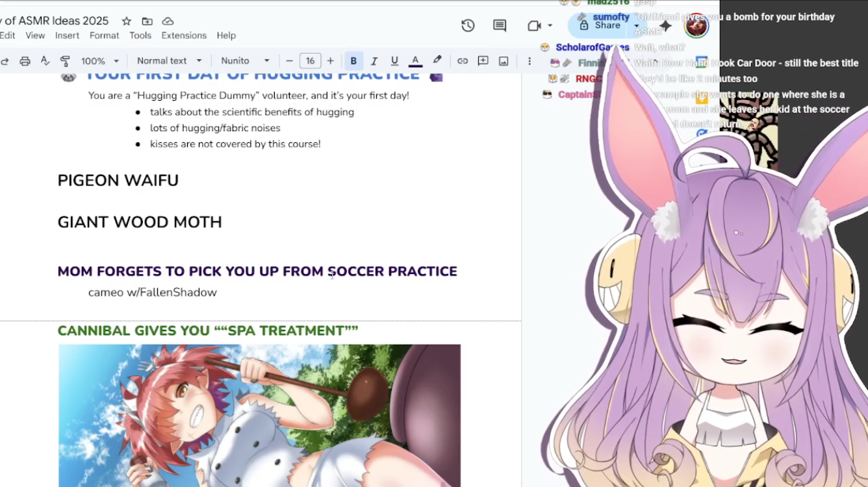Open the Tools menu
Viewport: 868px width, 487px height.
pyautogui.click(x=140, y=36)
